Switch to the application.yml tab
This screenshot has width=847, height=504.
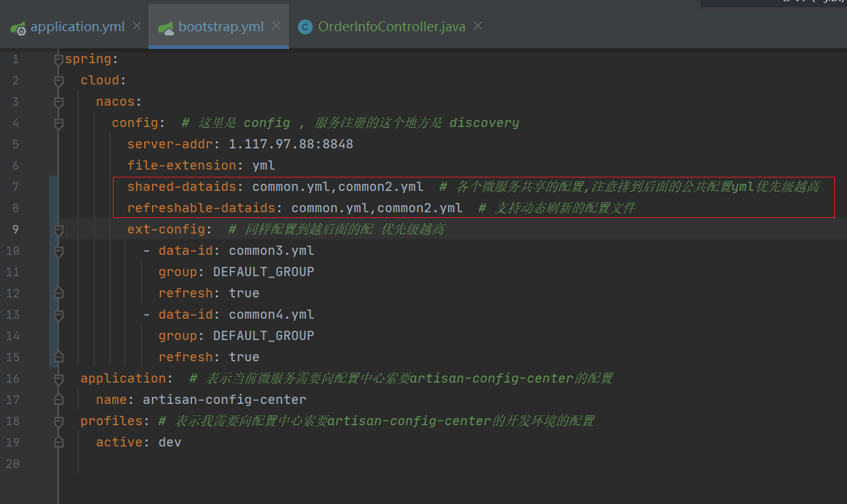[x=77, y=26]
